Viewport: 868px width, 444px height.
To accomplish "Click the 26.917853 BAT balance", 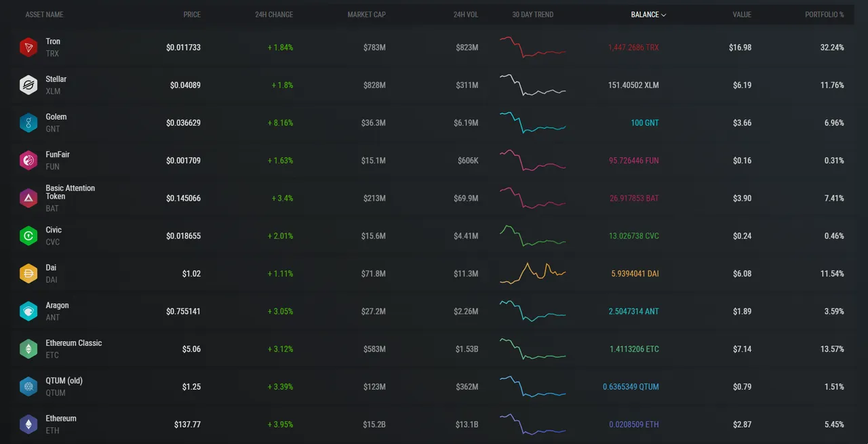I will coord(634,198).
